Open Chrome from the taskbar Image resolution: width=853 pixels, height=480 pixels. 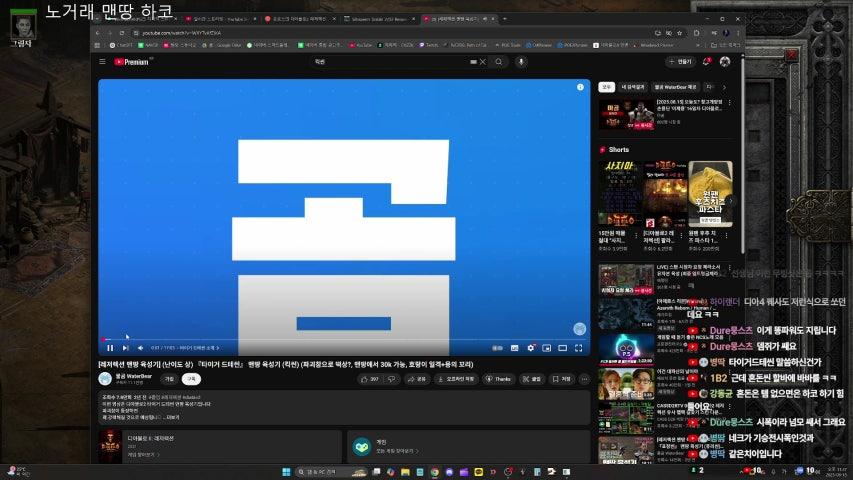point(435,472)
